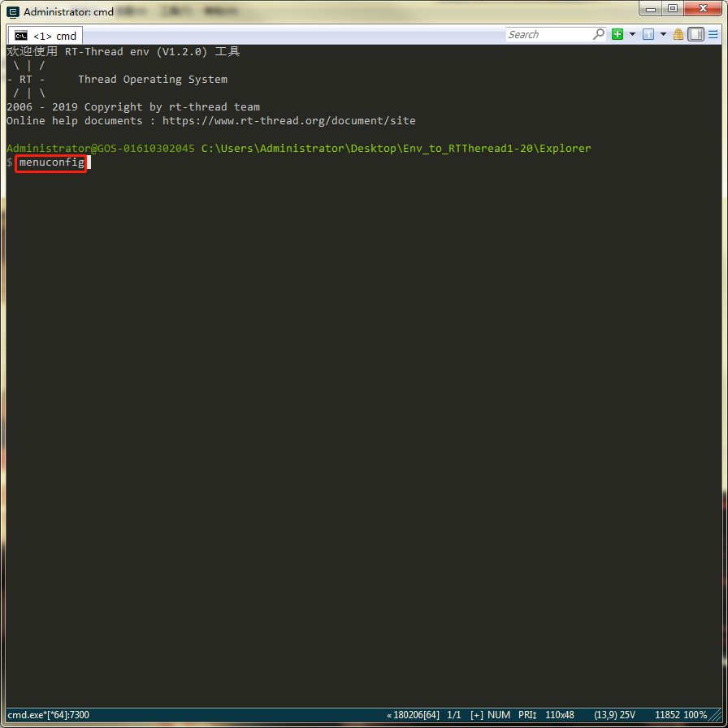Click the magnifier search icon

click(599, 34)
